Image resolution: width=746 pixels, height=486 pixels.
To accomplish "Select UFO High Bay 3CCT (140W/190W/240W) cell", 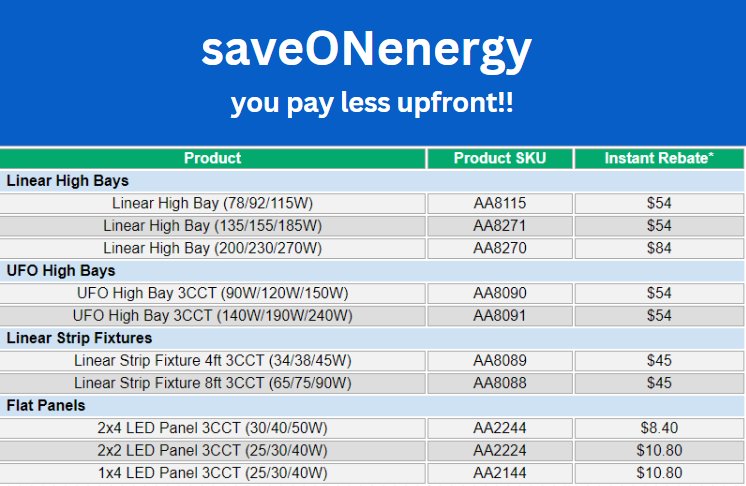I will [213, 316].
